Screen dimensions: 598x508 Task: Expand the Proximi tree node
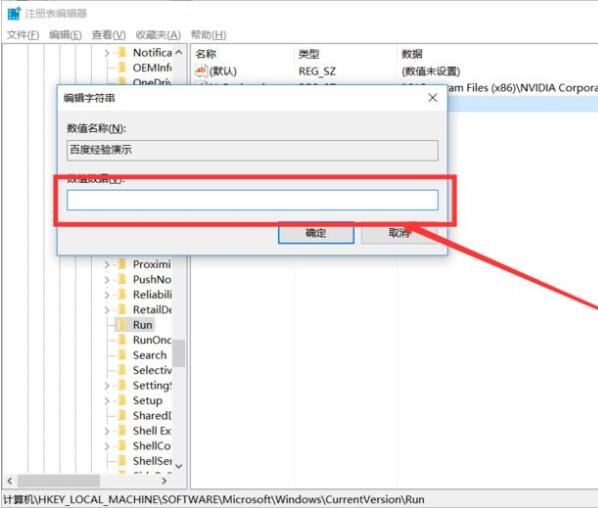coord(107,264)
